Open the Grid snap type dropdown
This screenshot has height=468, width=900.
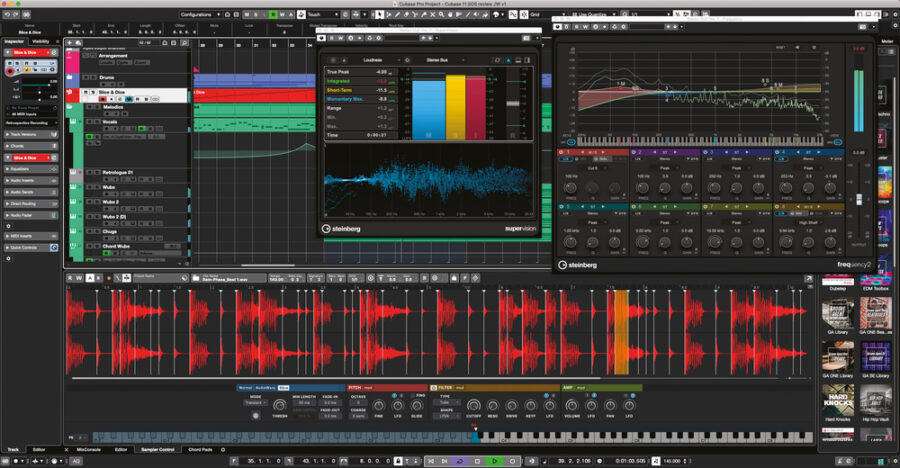pos(549,14)
